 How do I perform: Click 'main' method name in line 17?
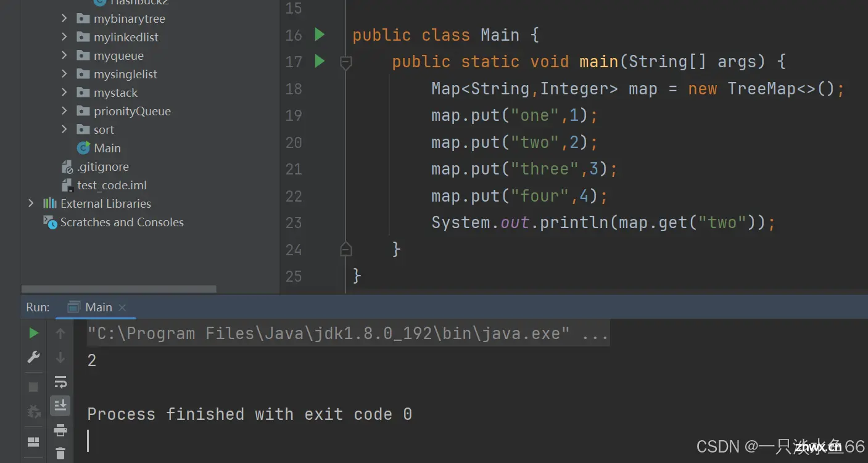coord(598,62)
